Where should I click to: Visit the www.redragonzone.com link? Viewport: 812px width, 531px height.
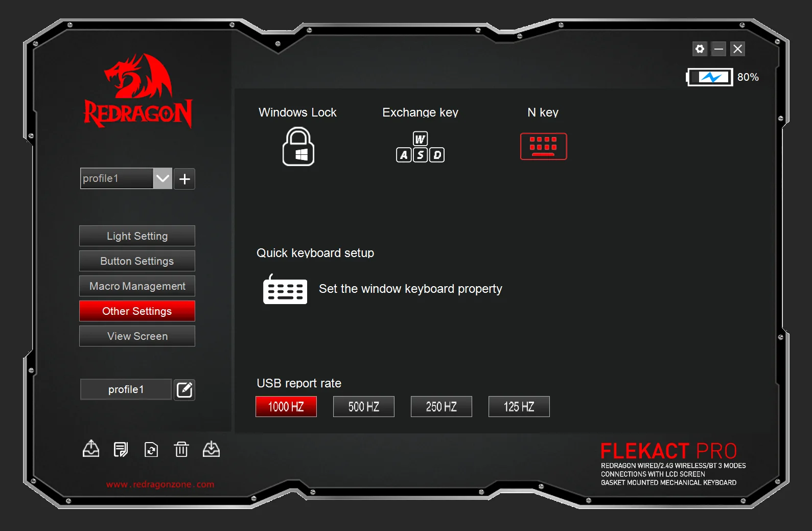point(160,484)
